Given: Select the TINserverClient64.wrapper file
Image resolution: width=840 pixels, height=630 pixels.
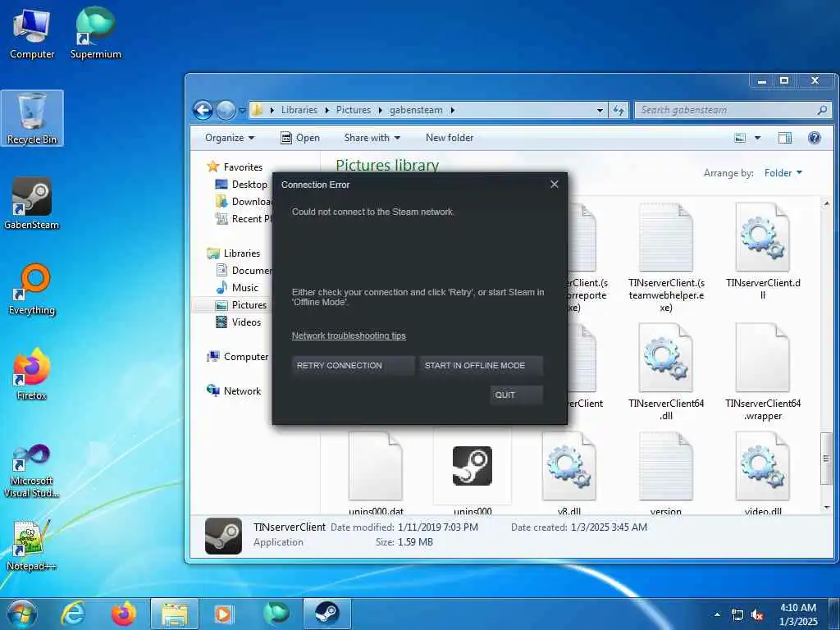Looking at the screenshot, I should click(762, 372).
